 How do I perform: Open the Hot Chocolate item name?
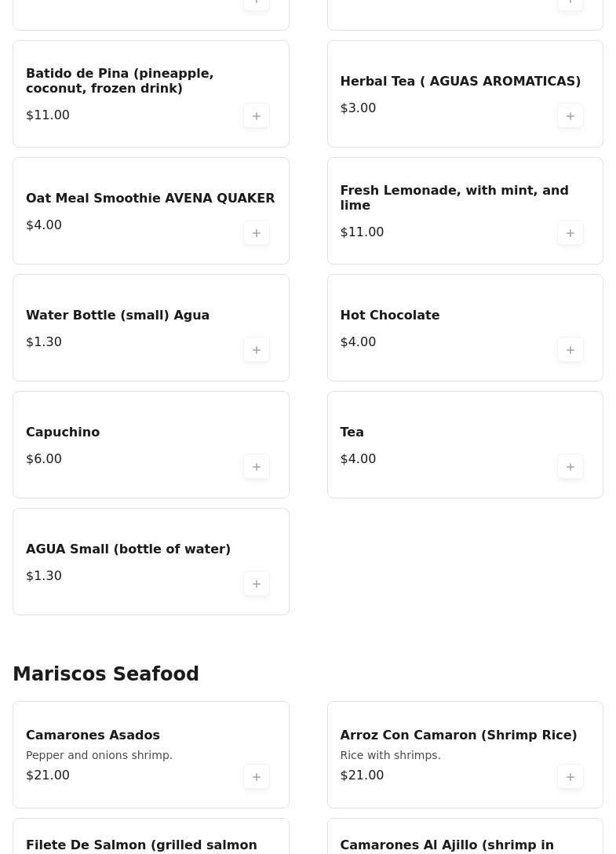tap(389, 315)
